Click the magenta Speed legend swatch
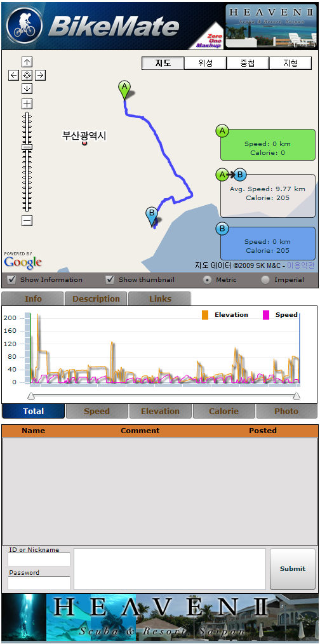 pyautogui.click(x=266, y=315)
